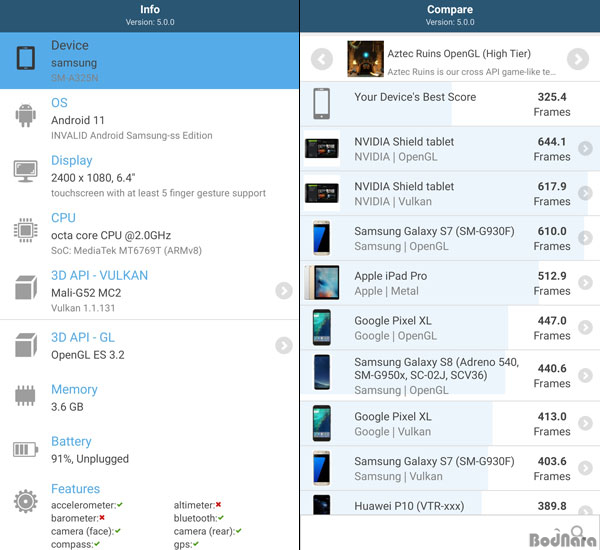Select the Info tab header
600x550 pixels.
tap(150, 16)
